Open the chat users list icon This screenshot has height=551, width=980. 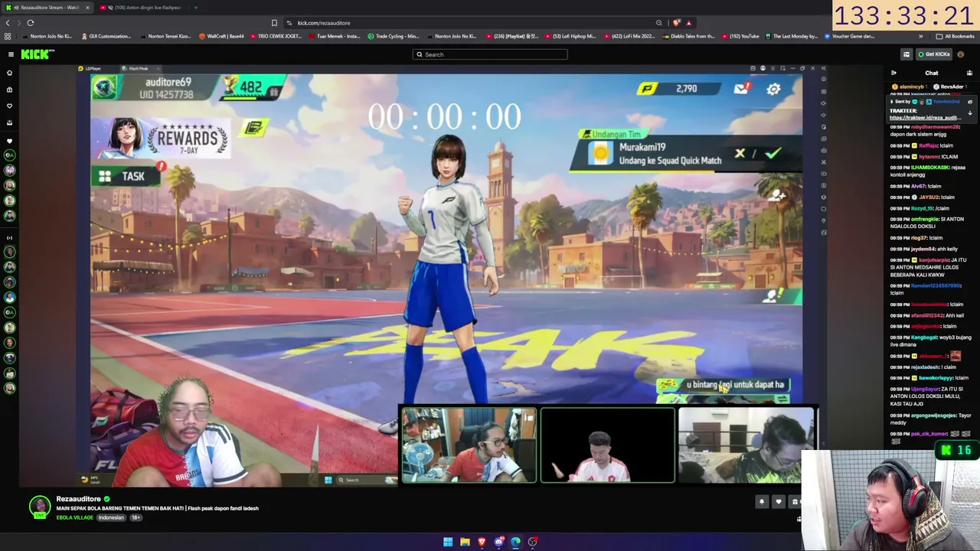pyautogui.click(x=969, y=73)
